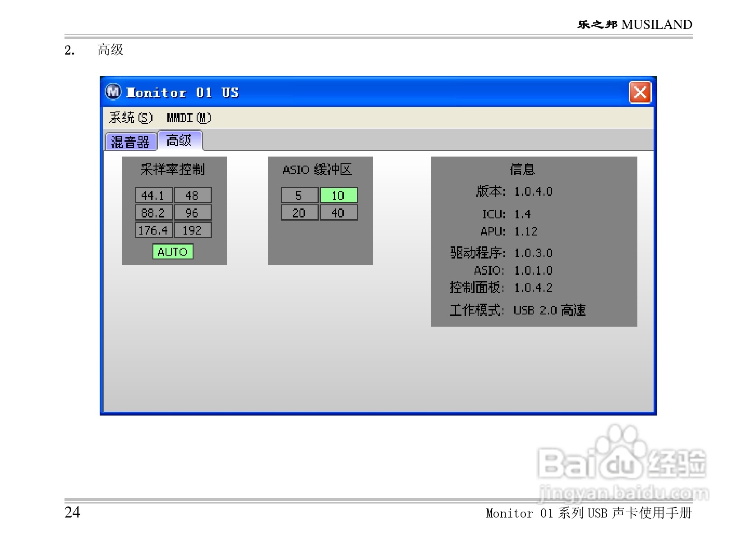This screenshot has width=756, height=536.
Task: Click the 乐之邦 MUSILAND header text
Action: (x=635, y=24)
